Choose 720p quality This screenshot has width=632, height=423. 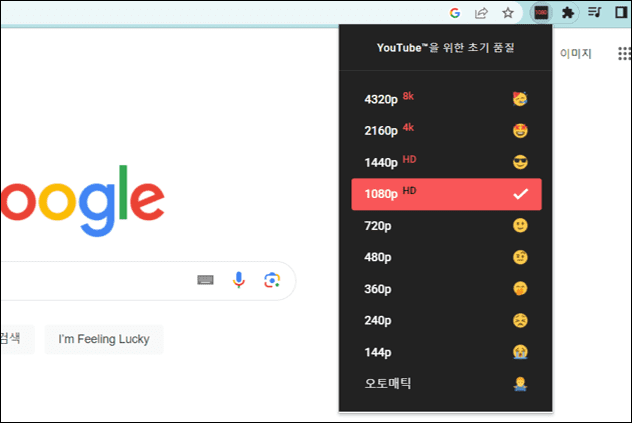(446, 225)
